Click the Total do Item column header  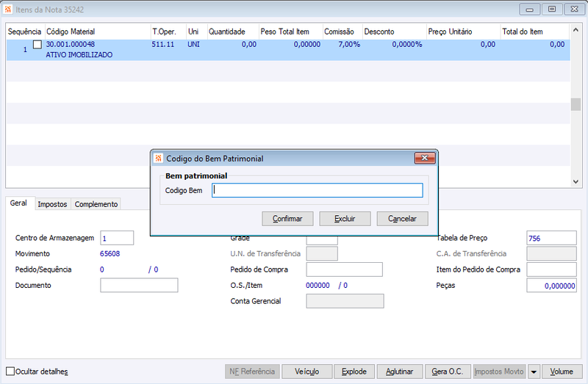click(x=535, y=32)
